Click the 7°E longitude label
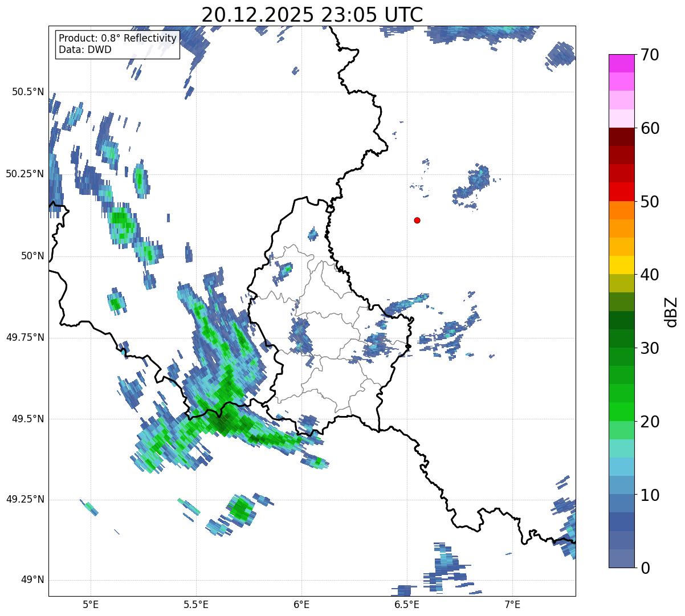685x616 pixels. pos(512,604)
